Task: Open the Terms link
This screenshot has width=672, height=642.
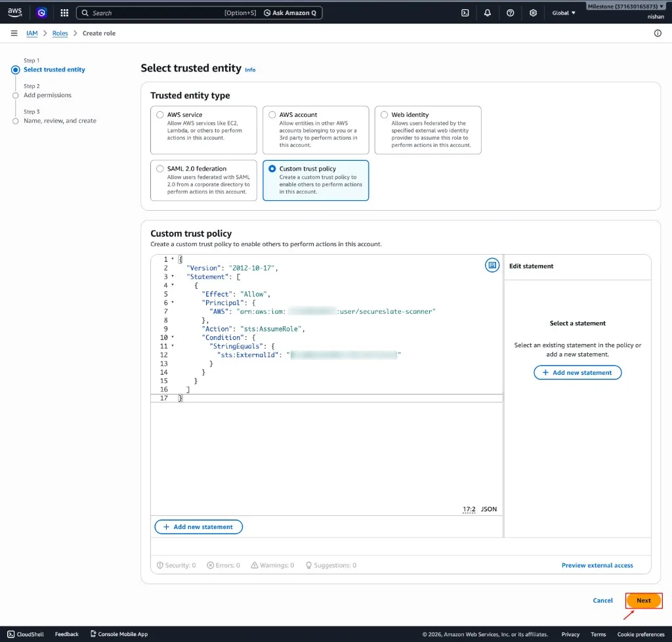Action: [598, 634]
